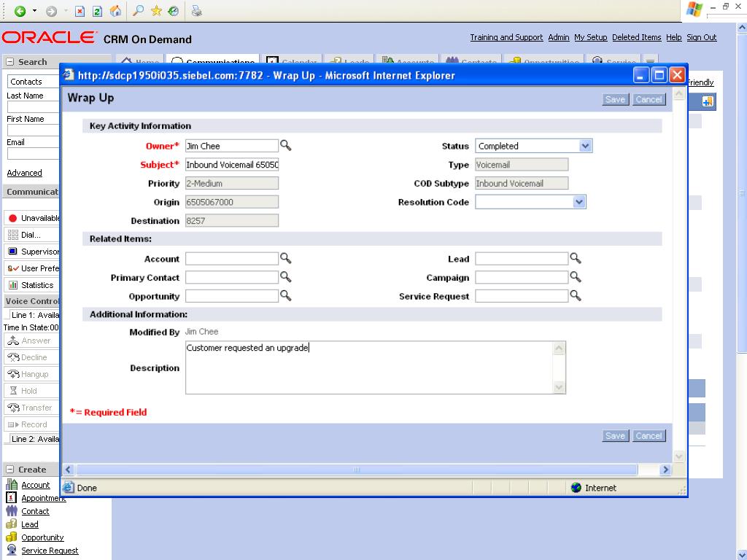Screen dimensions: 747x560
Task: Click the Appointment link under Create
Action: [43, 497]
